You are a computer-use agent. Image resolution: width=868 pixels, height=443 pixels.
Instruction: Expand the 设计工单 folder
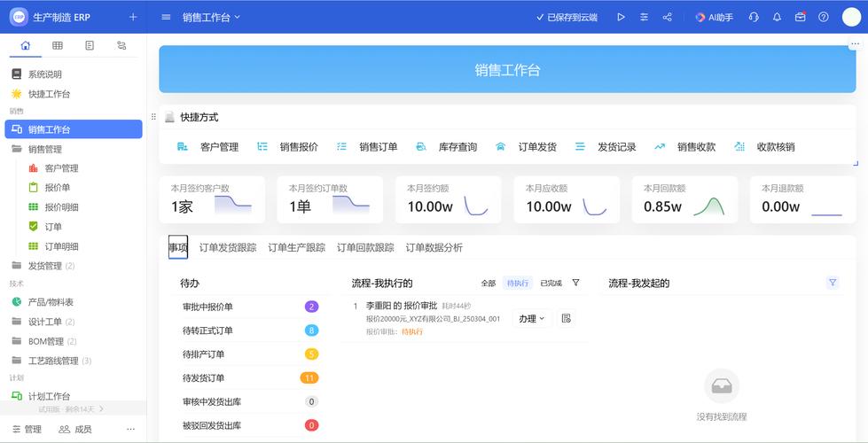pyautogui.click(x=74, y=322)
